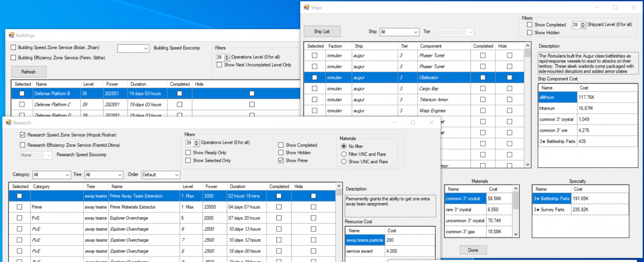Select the Show UNC and Rare option
Viewport: 644px width, 262px height.
(344, 162)
